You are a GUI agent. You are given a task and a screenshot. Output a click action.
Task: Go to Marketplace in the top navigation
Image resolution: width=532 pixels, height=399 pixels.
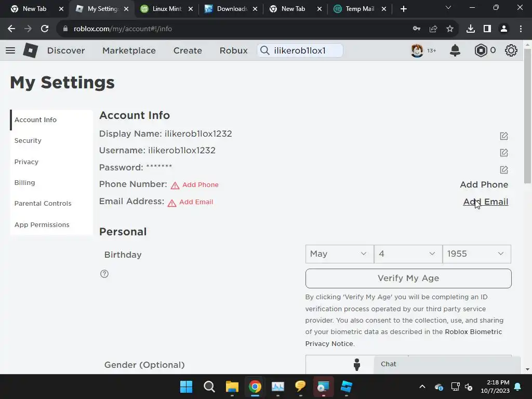coord(129,50)
